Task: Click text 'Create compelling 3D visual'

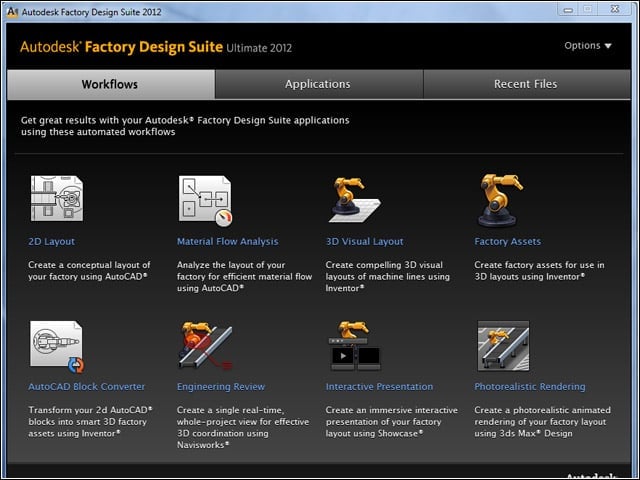Action: 384,265
